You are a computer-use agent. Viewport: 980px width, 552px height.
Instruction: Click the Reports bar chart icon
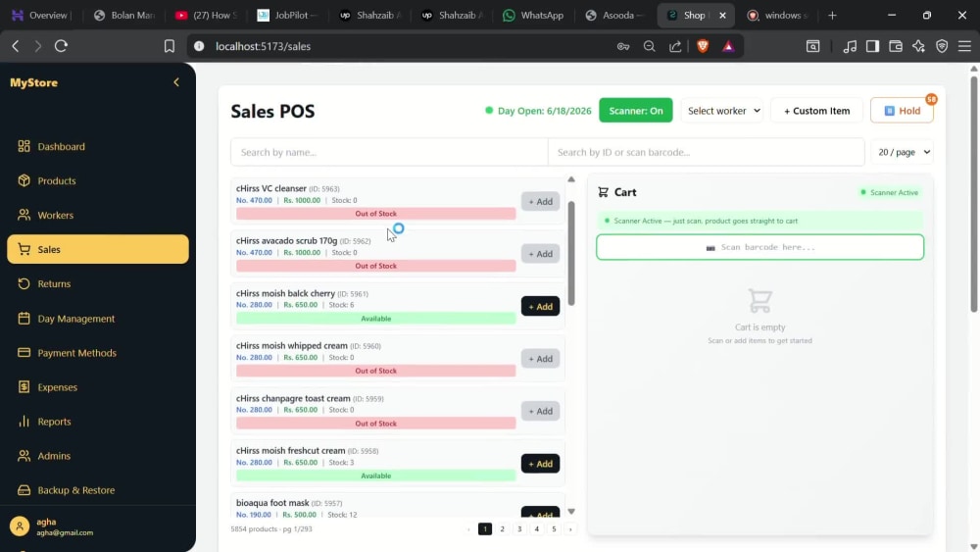click(24, 422)
